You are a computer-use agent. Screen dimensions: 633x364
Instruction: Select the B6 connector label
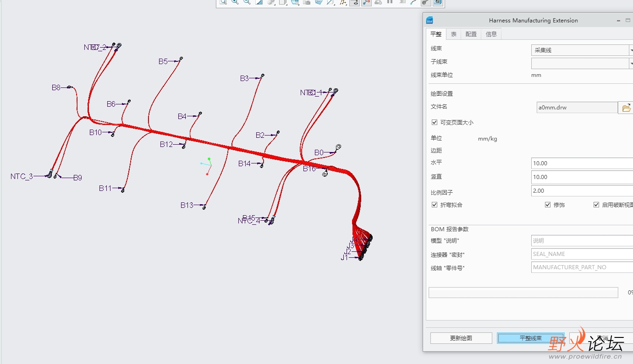[111, 104]
